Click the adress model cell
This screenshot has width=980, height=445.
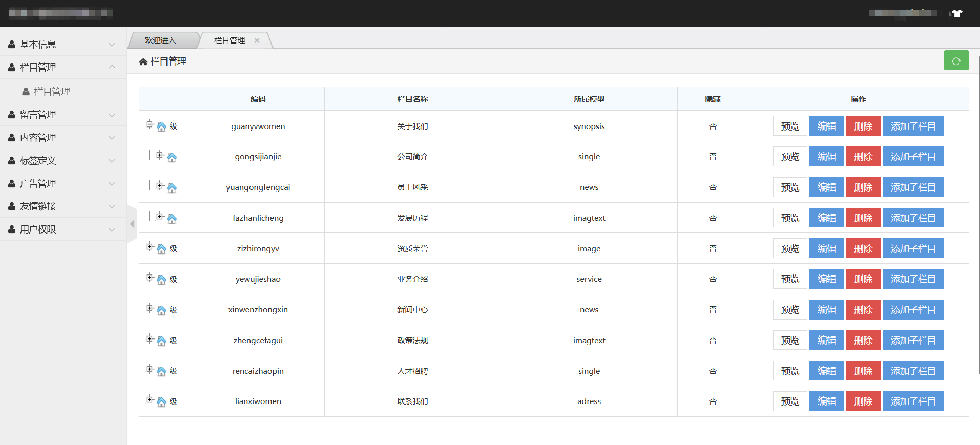coord(589,401)
